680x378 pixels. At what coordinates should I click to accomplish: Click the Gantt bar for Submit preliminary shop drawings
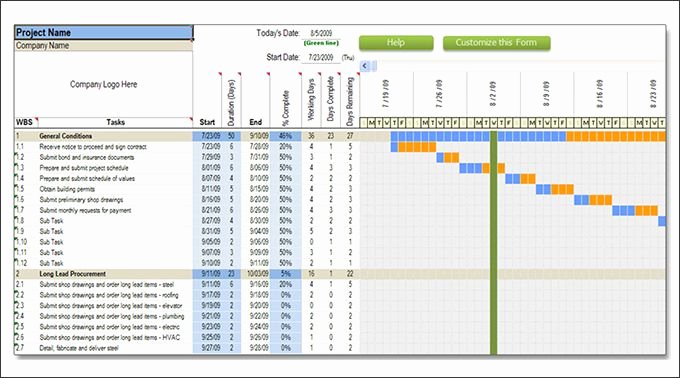(x=593, y=200)
